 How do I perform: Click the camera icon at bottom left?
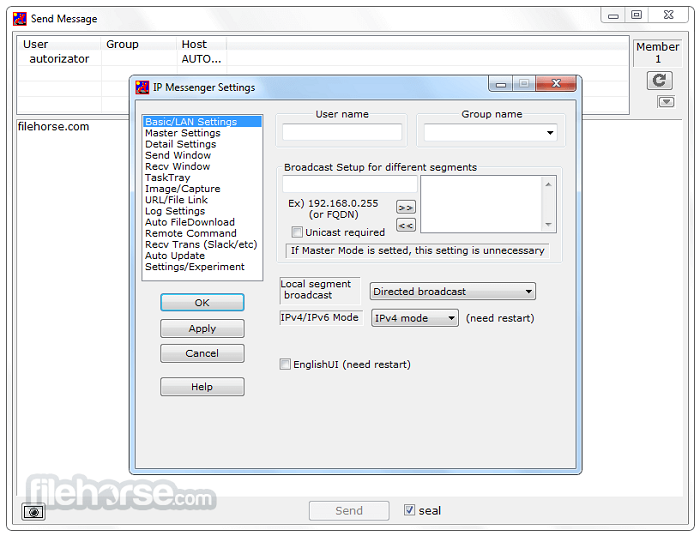[x=34, y=511]
